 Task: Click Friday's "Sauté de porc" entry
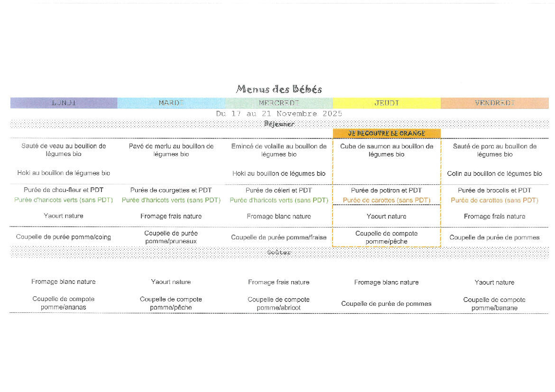(x=494, y=150)
